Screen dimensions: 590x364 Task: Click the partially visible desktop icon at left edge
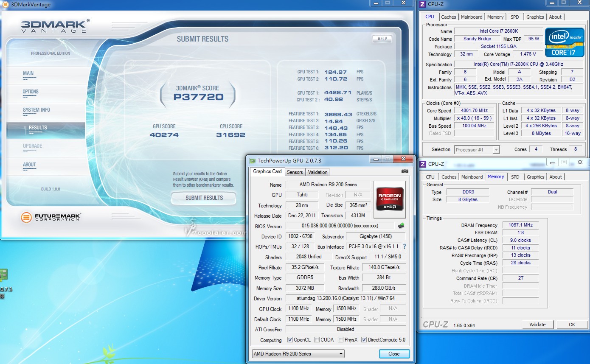pyautogui.click(x=4, y=276)
